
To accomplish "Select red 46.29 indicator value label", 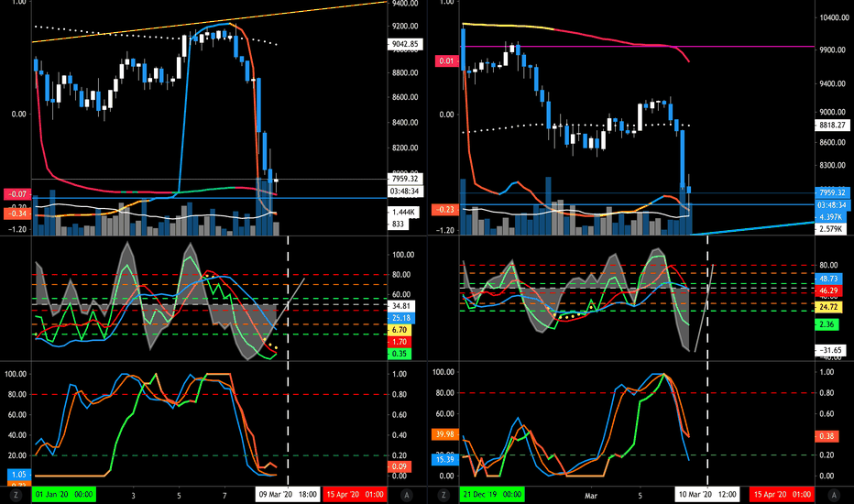I will click(828, 290).
